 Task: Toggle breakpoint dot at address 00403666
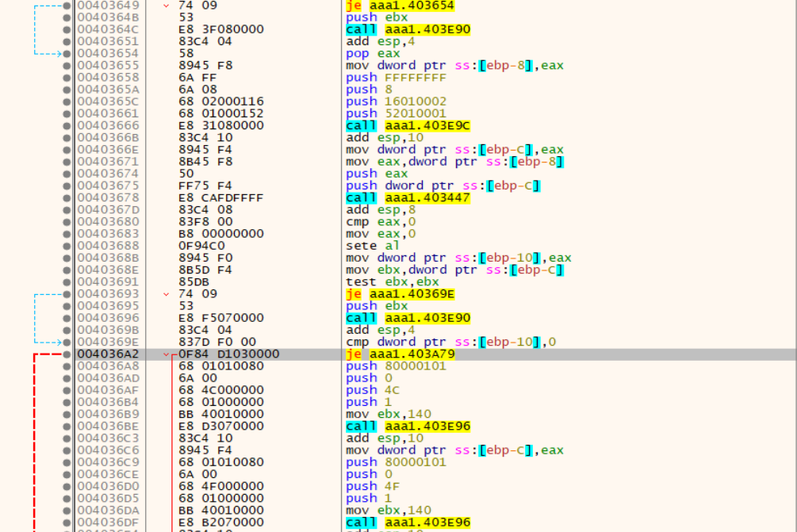point(67,125)
